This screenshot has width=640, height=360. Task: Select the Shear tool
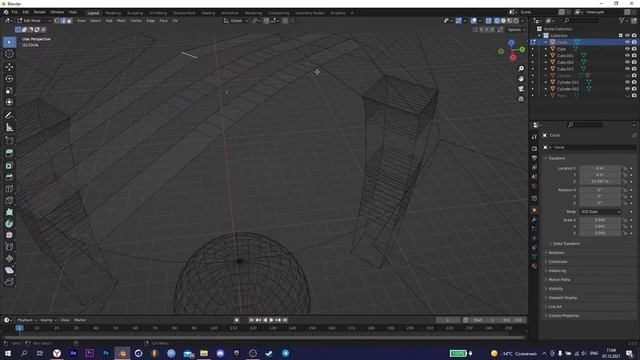point(9,270)
